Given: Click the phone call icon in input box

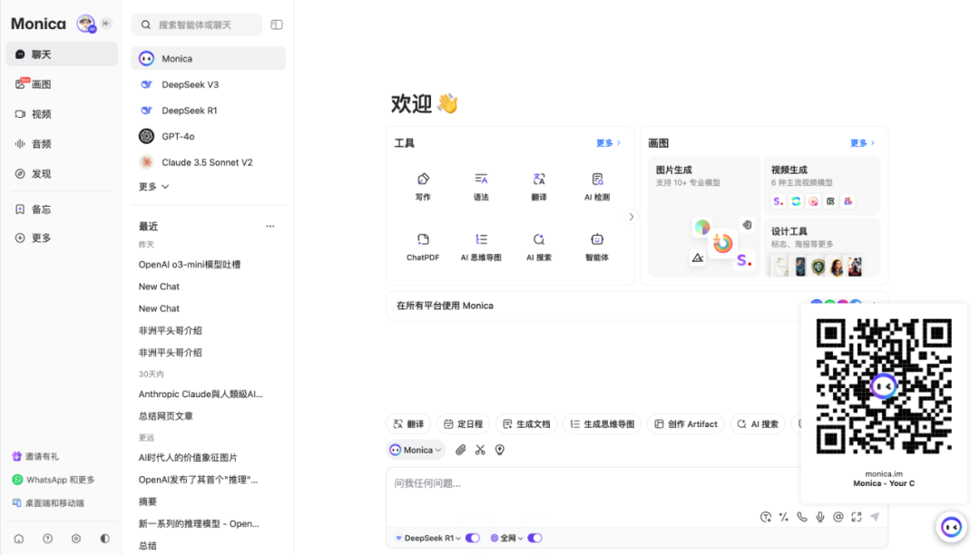Looking at the screenshot, I should point(802,517).
